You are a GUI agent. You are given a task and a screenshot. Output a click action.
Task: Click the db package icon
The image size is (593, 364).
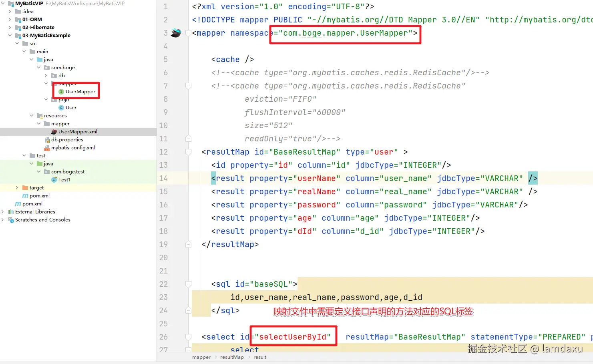54,76
